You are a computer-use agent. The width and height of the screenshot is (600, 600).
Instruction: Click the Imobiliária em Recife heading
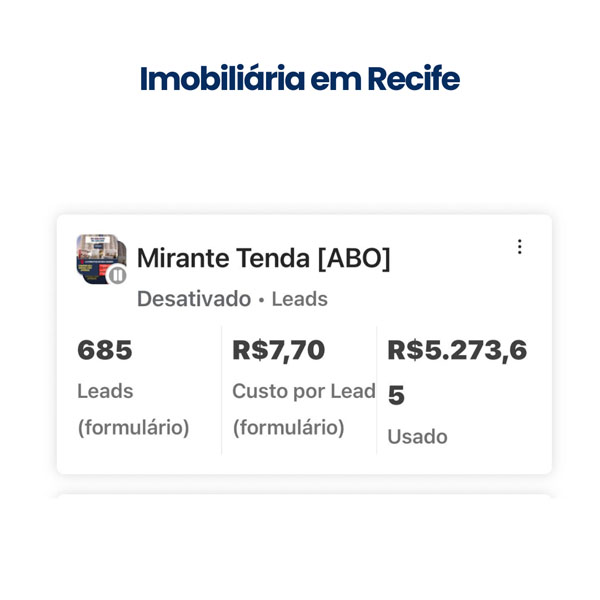pyautogui.click(x=300, y=79)
